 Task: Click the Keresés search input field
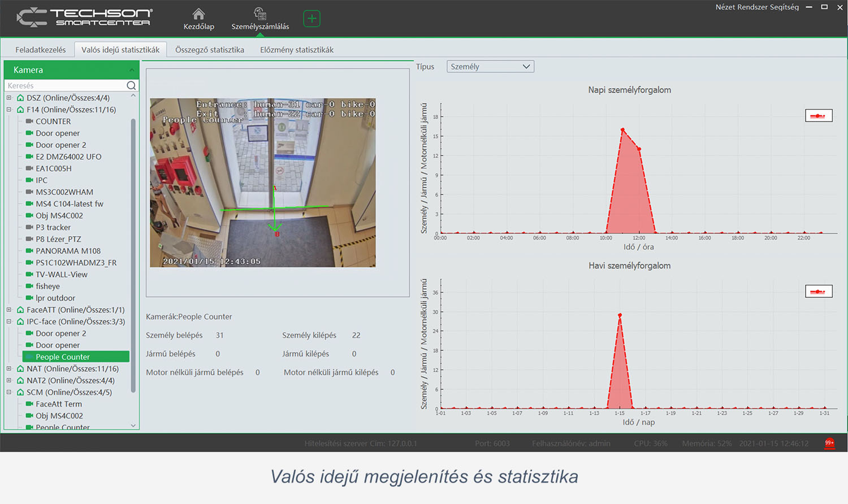[x=65, y=86]
